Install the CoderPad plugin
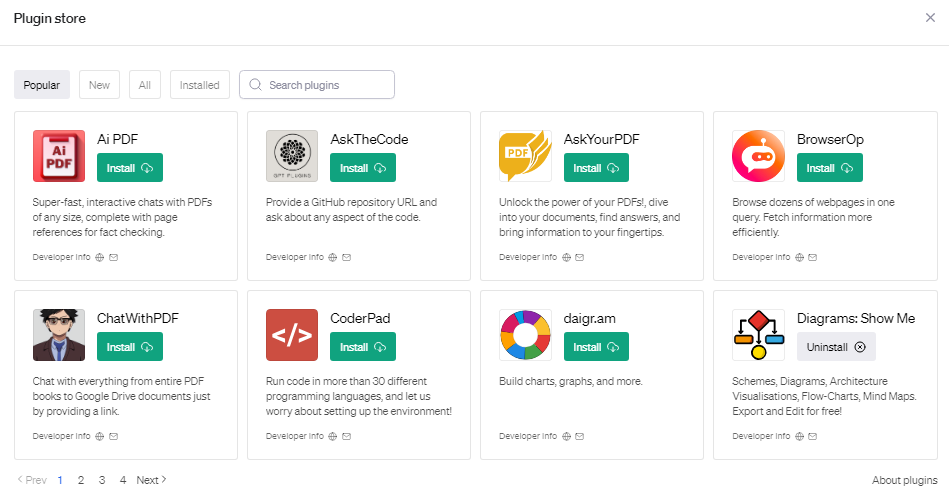This screenshot has width=949, height=498. (x=363, y=347)
